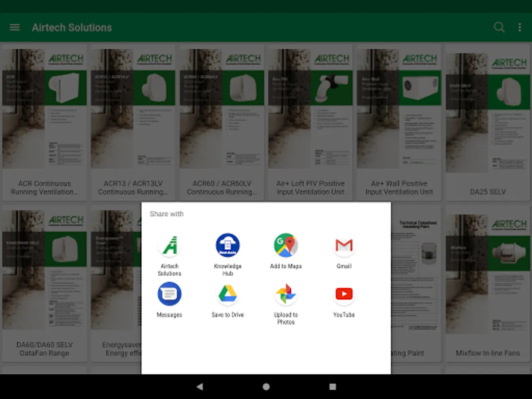532x399 pixels.
Task: Tap the search magnifier icon
Action: [x=499, y=27]
